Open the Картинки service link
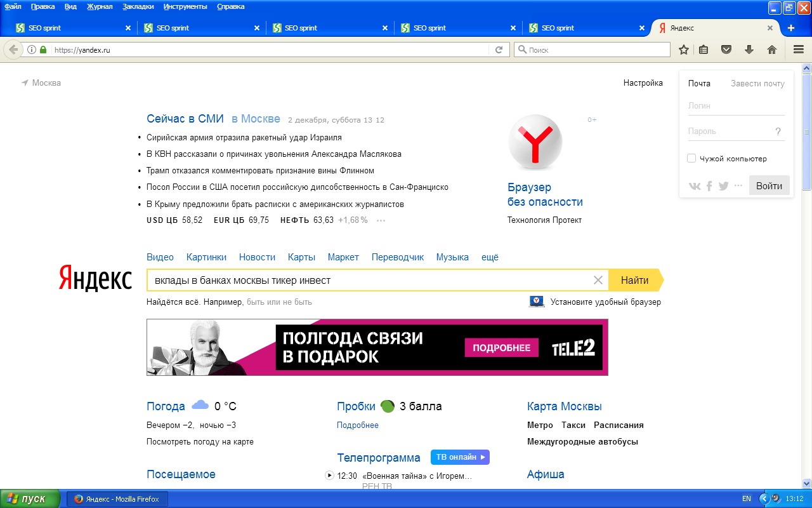The height and width of the screenshot is (508, 812). tap(206, 257)
